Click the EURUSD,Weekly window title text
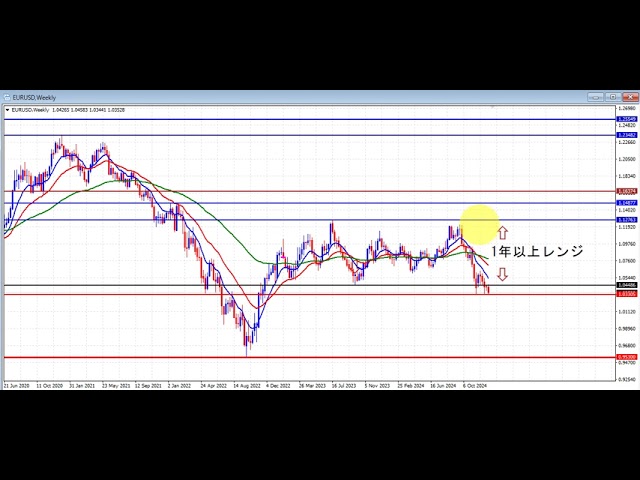The width and height of the screenshot is (640, 480). click(x=35, y=98)
